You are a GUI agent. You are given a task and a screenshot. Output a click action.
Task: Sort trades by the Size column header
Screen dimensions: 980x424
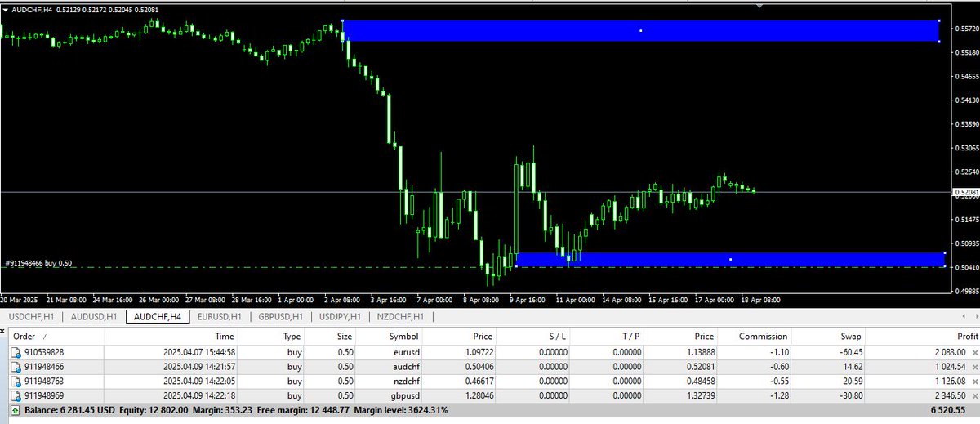(x=331, y=336)
